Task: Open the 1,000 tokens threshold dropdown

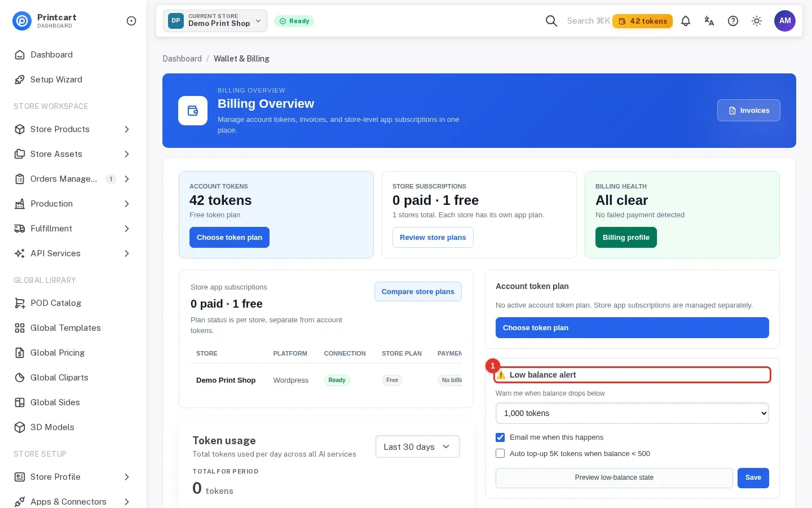Action: click(632, 413)
